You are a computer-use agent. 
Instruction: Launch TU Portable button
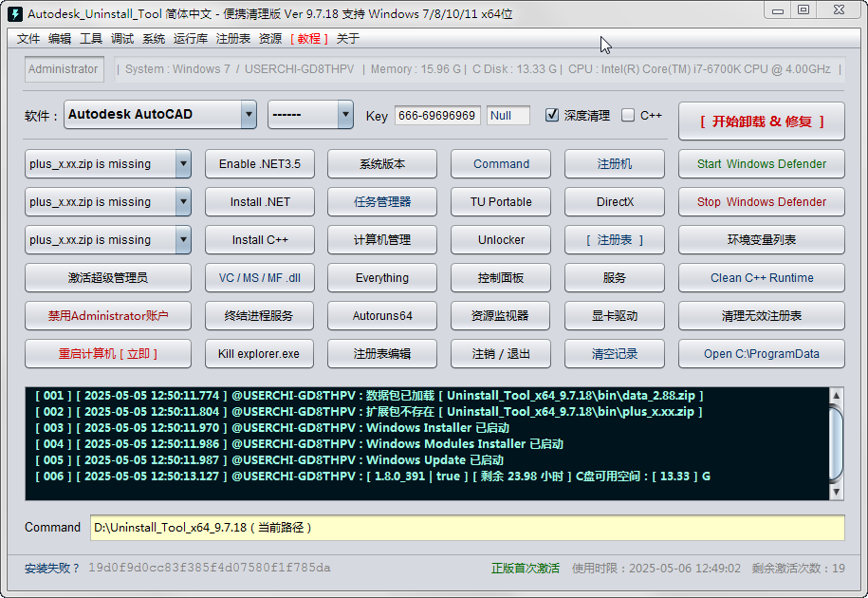(x=501, y=201)
